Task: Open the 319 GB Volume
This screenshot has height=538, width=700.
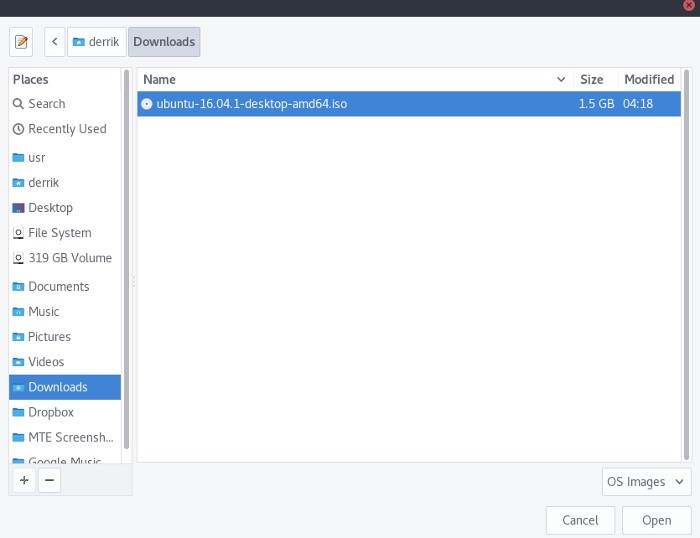Action: [x=69, y=258]
